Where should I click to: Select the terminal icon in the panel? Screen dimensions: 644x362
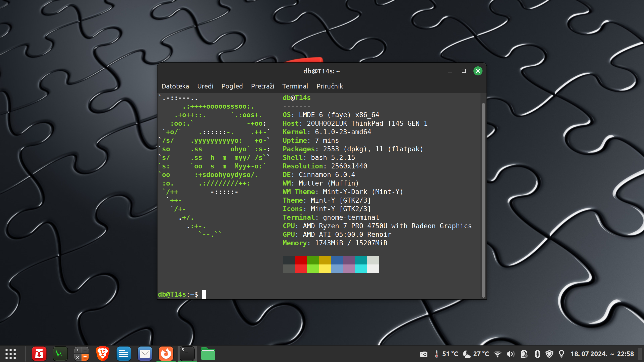click(187, 354)
